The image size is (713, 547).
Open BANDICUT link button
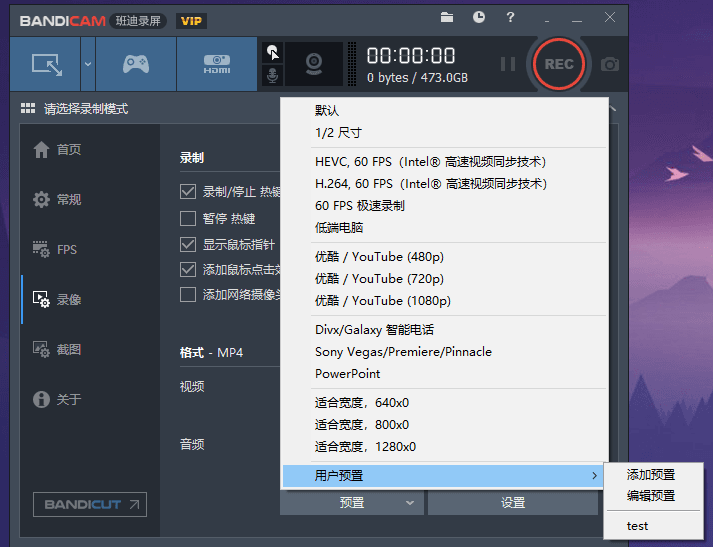pos(90,504)
